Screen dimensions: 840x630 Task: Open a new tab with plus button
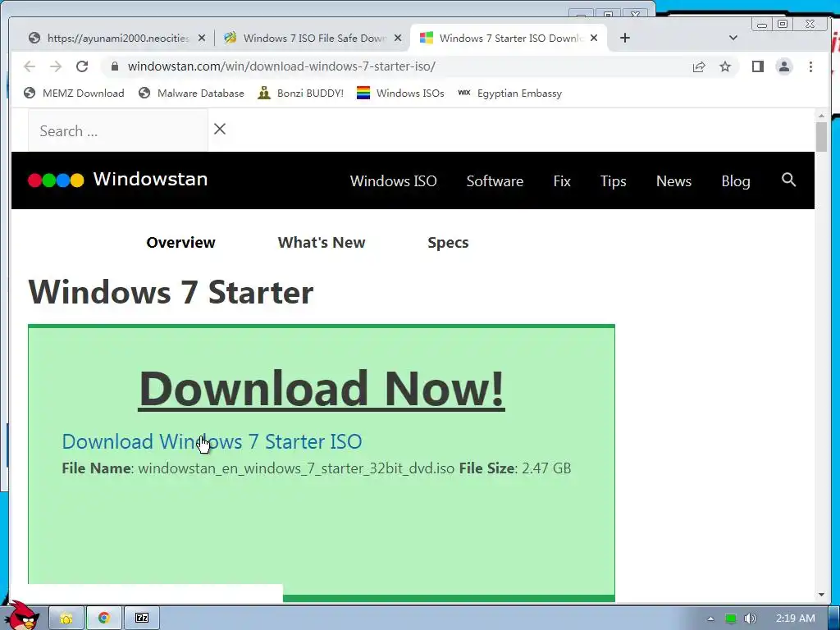click(x=624, y=38)
